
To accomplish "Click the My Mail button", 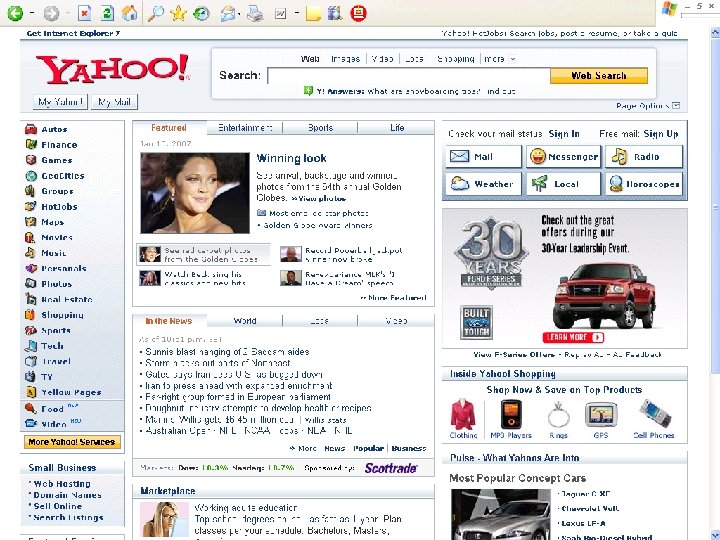I will point(114,102).
